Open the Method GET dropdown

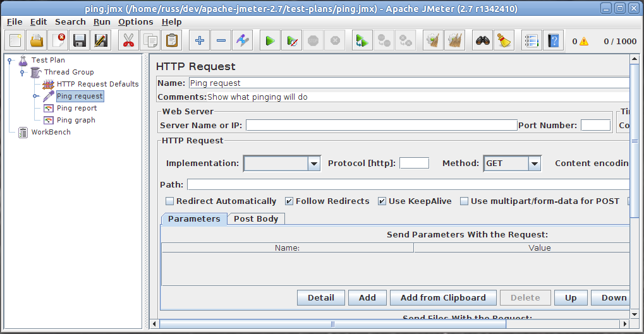[534, 164]
